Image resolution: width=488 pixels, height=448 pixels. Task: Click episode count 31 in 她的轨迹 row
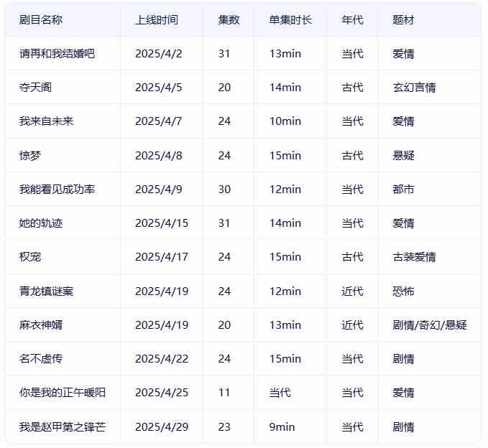[224, 223]
